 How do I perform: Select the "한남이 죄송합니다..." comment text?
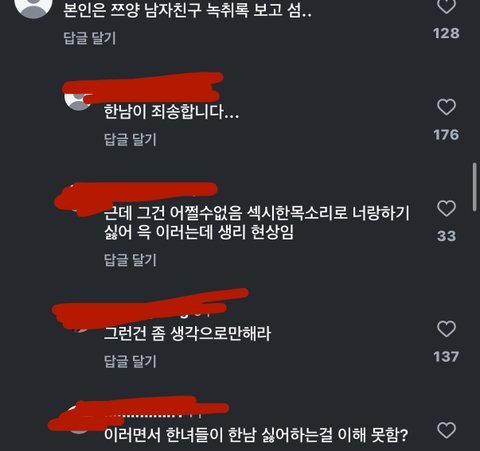[171, 112]
